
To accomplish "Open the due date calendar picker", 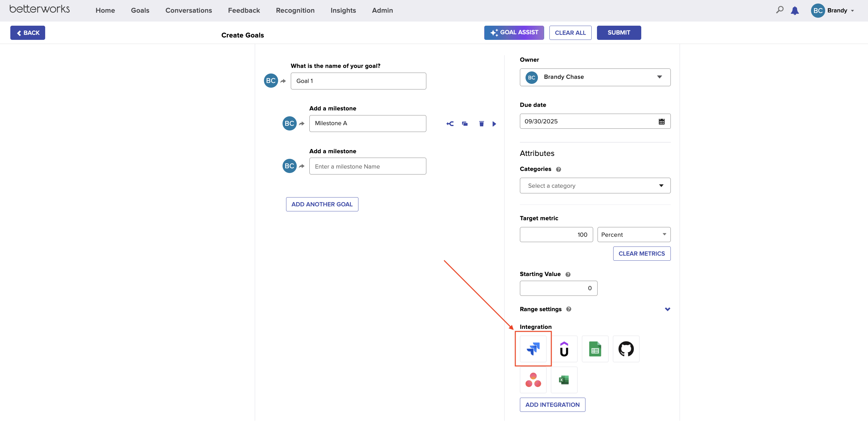I will pyautogui.click(x=661, y=121).
